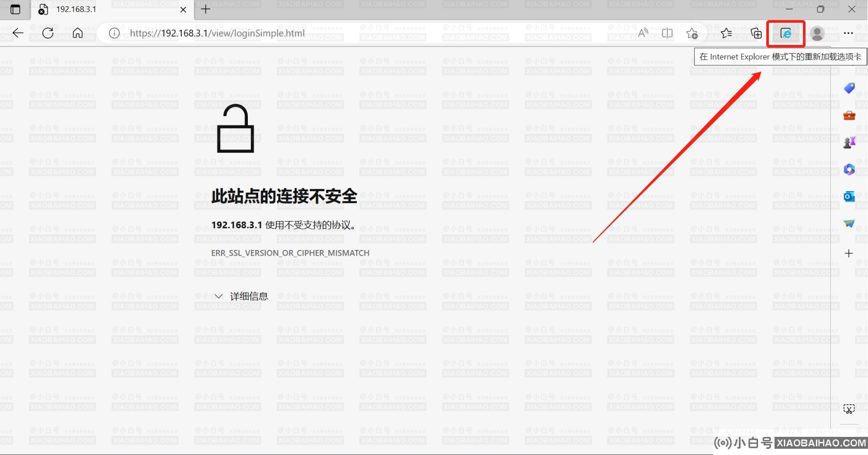Open the split screen icon
This screenshot has height=455, width=868.
(667, 33)
